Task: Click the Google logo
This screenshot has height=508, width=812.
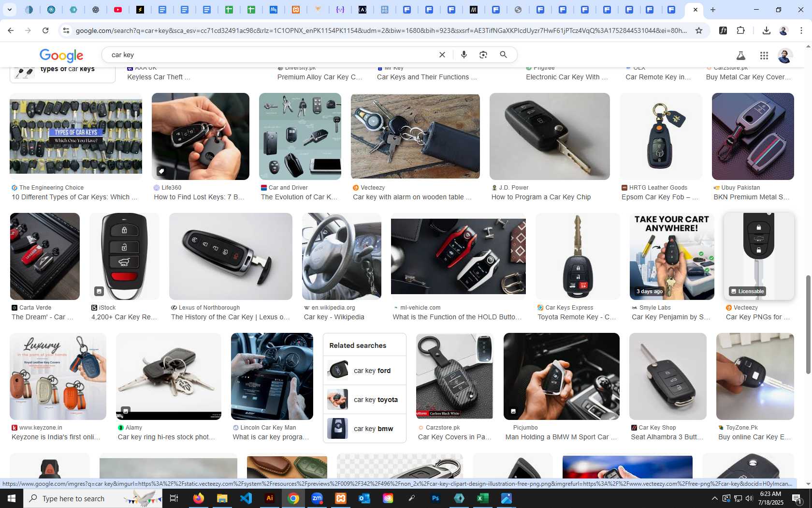Action: tap(61, 55)
